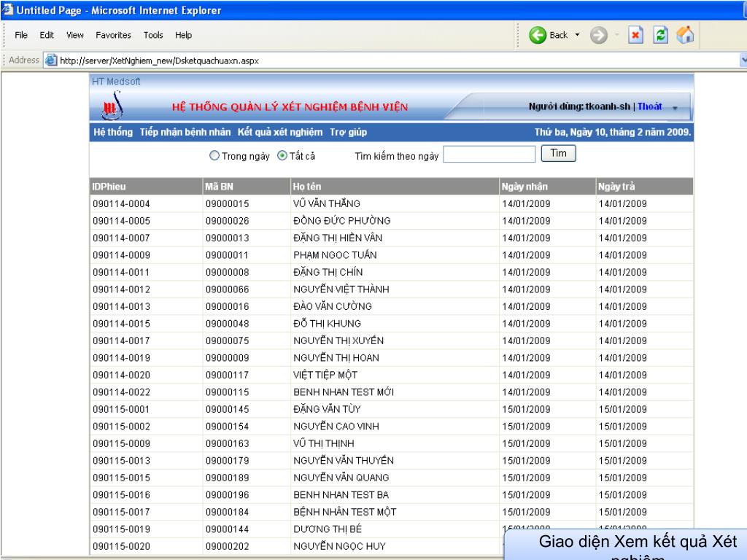Click the 'Tìm kiếm theo ngày' date field

click(x=489, y=155)
